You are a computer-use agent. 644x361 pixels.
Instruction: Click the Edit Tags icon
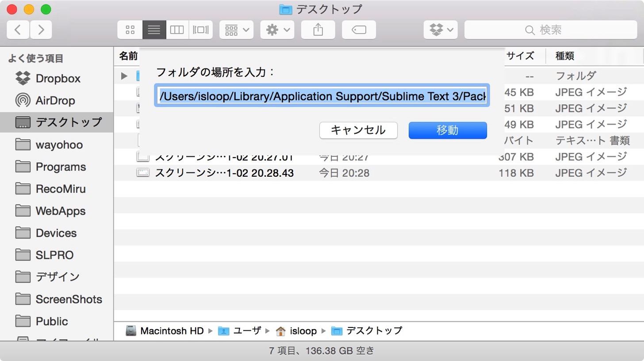pos(359,30)
